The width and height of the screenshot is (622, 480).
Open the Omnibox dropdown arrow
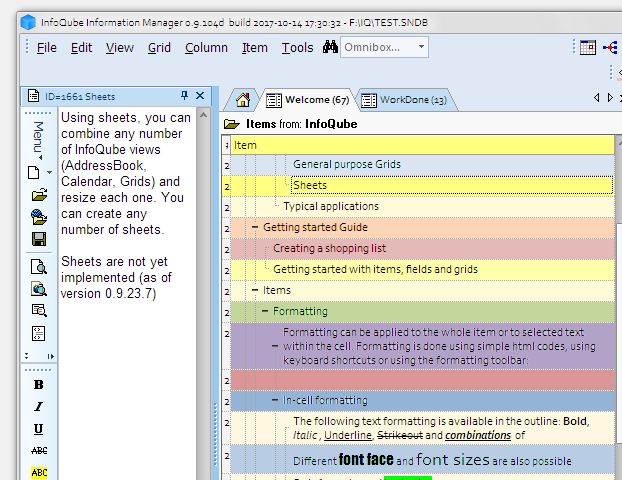(x=421, y=47)
